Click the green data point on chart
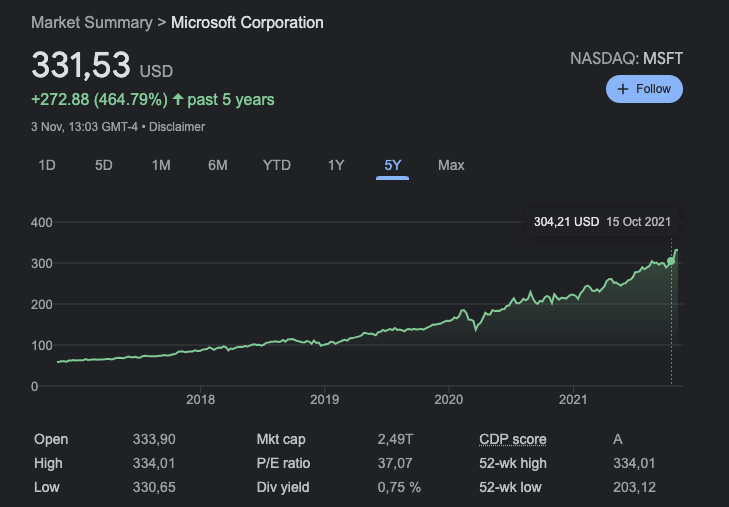729x507 pixels. click(671, 261)
